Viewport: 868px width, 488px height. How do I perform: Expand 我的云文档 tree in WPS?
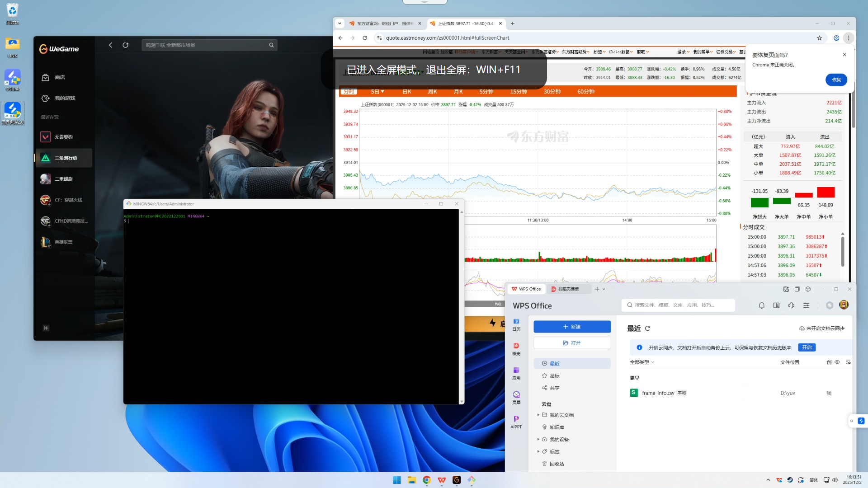538,414
